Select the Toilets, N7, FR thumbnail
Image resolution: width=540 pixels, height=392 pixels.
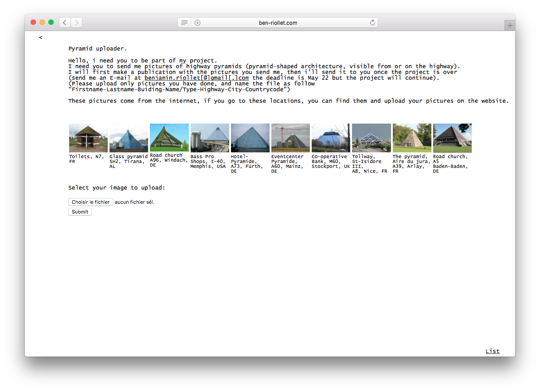pyautogui.click(x=88, y=138)
